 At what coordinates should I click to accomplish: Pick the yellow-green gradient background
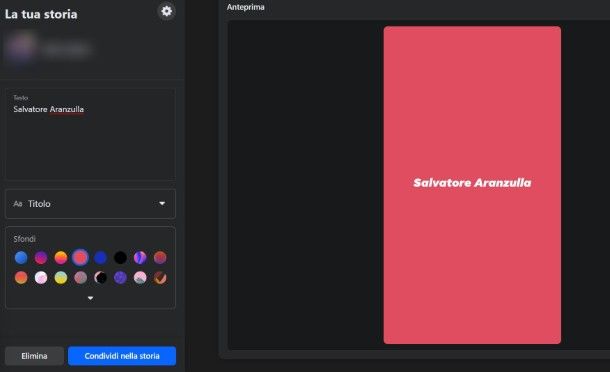tap(61, 277)
